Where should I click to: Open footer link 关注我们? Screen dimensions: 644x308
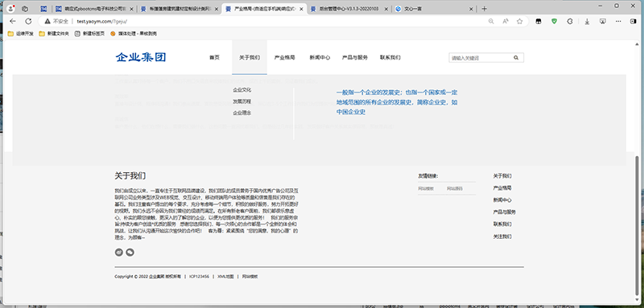click(502, 236)
